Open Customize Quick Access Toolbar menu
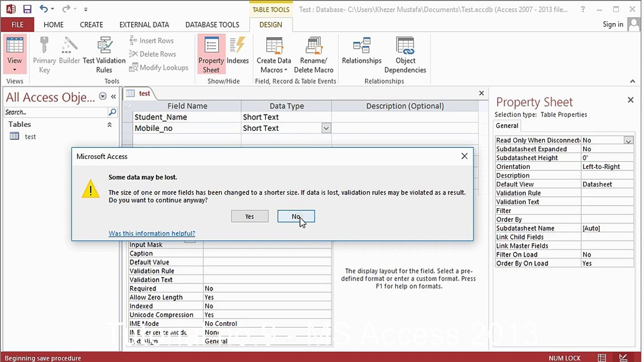 pos(85,10)
